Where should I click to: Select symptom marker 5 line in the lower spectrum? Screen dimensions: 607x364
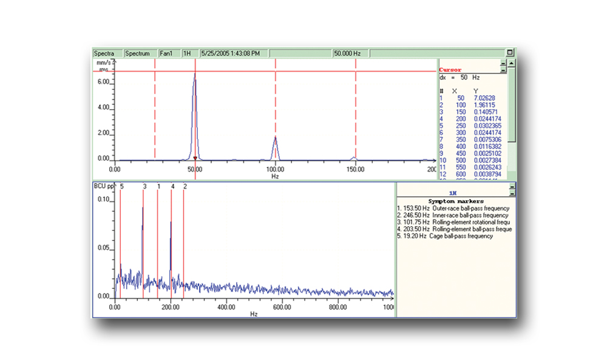120,244
